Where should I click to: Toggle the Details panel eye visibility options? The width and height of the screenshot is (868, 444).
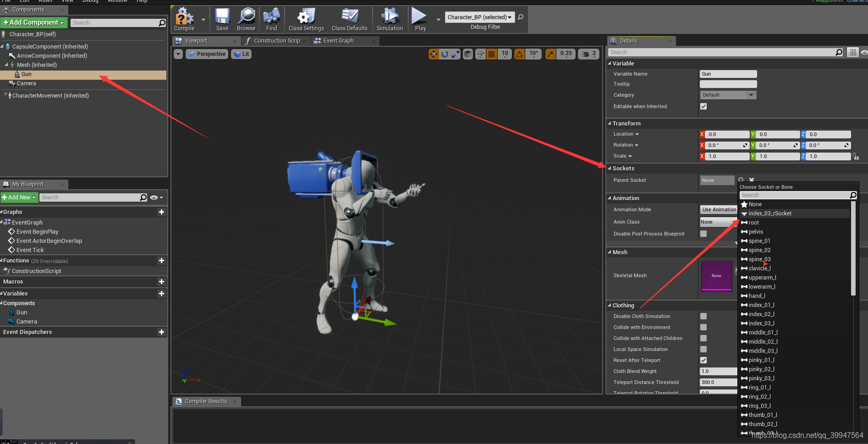(864, 52)
